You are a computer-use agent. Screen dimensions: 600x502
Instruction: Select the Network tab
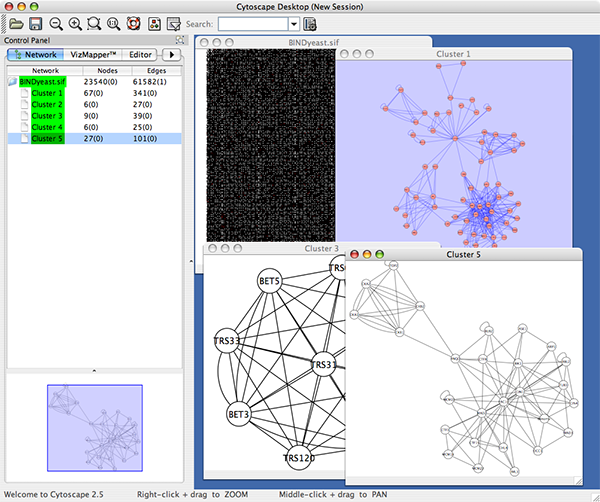point(35,55)
